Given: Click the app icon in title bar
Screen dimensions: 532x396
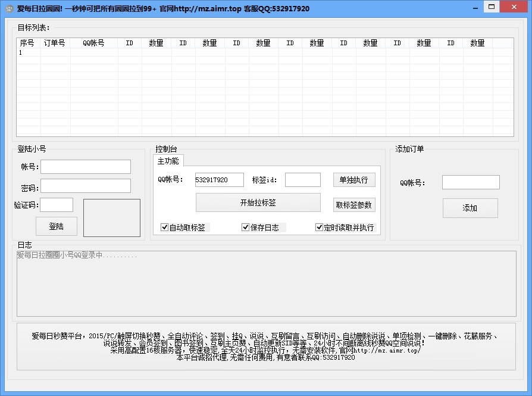Looking at the screenshot, I should click(x=9, y=8).
